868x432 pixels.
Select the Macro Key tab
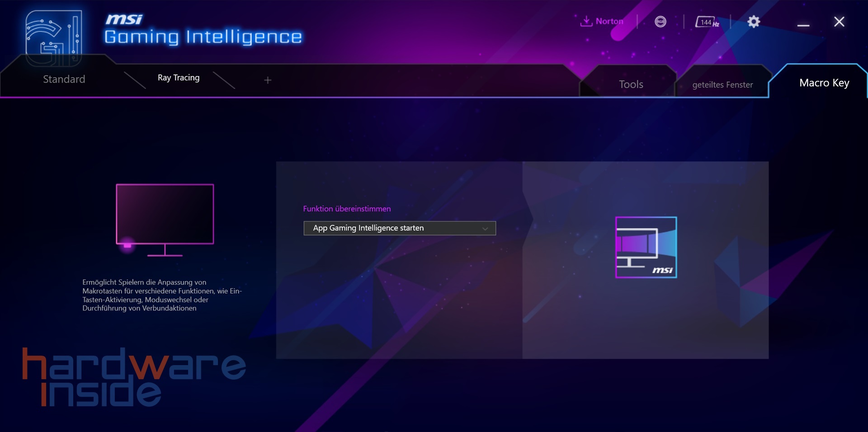pyautogui.click(x=824, y=83)
